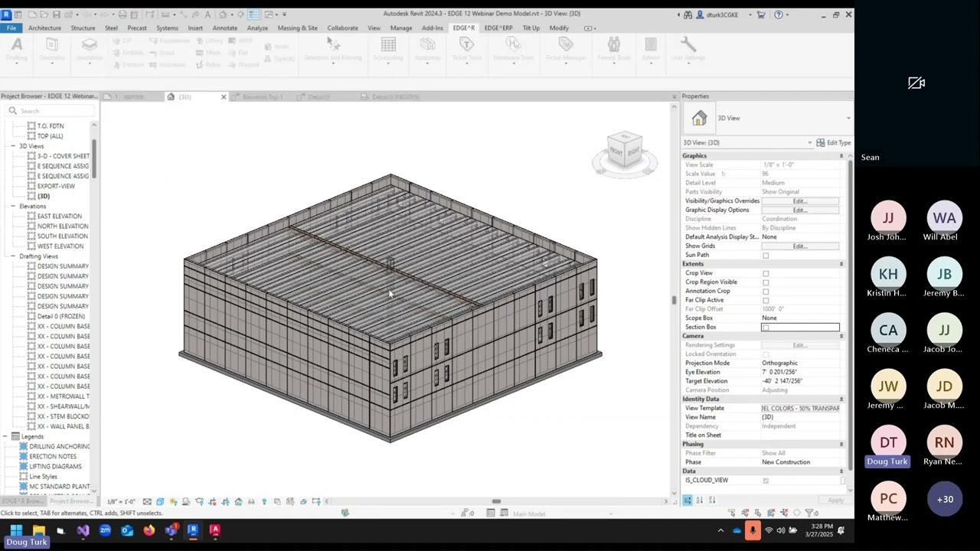980x551 pixels.
Task: Toggle the Crop Region Visible checkbox
Action: coord(766,282)
